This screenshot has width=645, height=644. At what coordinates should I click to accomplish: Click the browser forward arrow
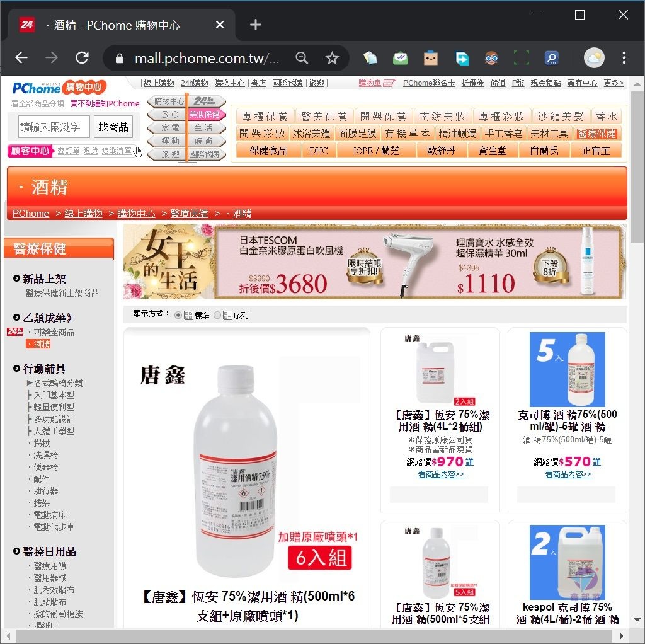52,58
